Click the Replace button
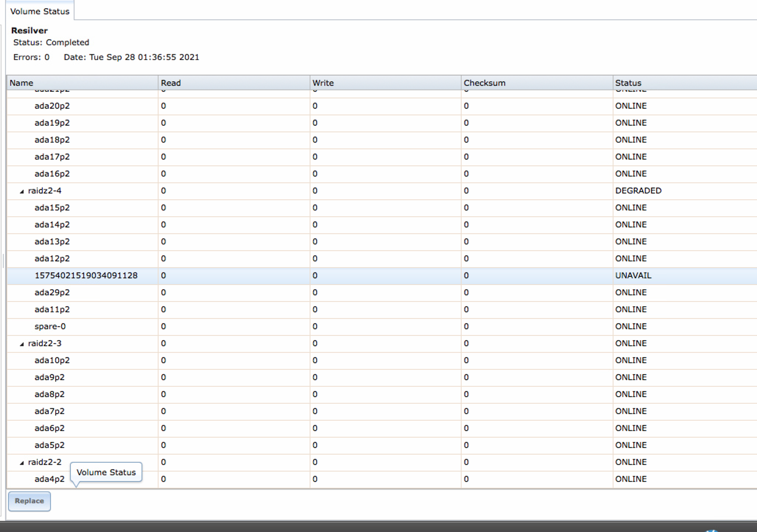The image size is (757, 532). (29, 501)
